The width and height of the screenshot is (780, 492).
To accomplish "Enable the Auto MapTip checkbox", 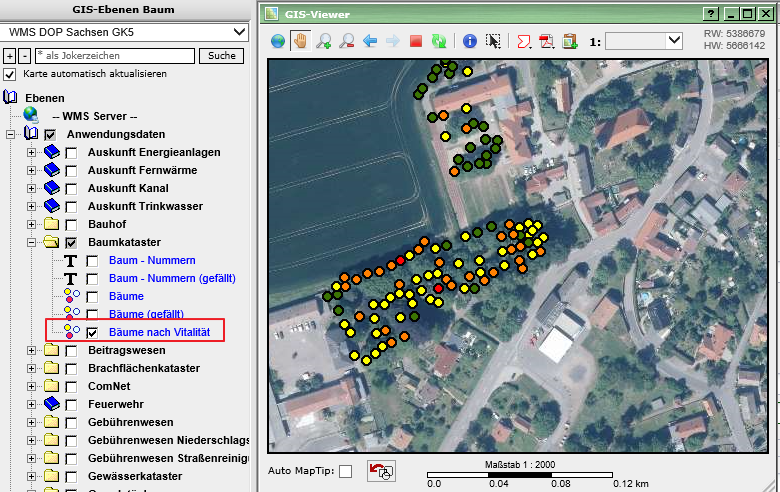I will point(346,471).
